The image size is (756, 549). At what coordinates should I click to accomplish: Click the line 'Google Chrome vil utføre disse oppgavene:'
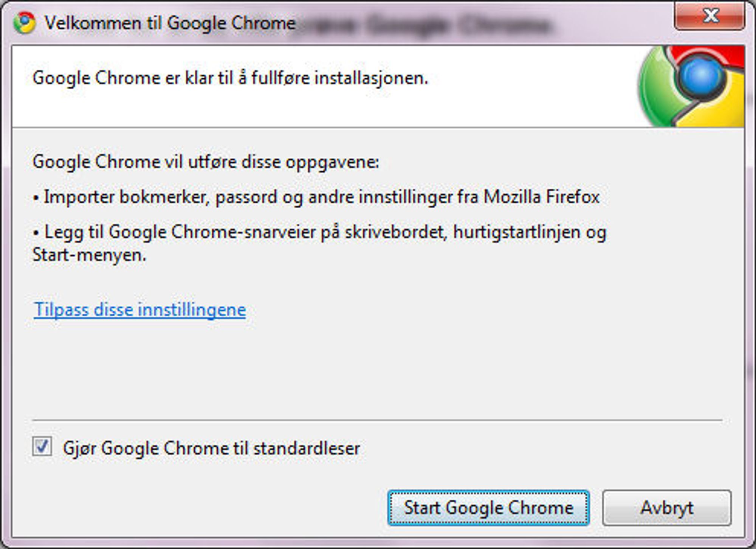(206, 162)
